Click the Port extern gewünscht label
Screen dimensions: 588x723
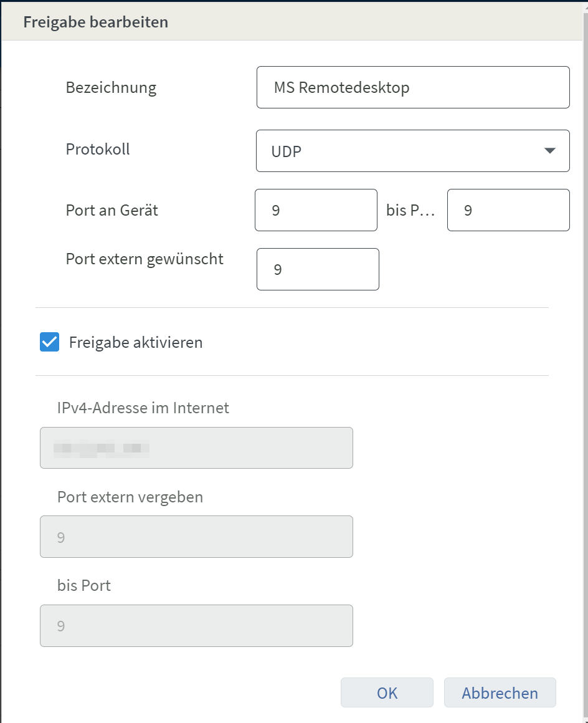click(x=145, y=259)
